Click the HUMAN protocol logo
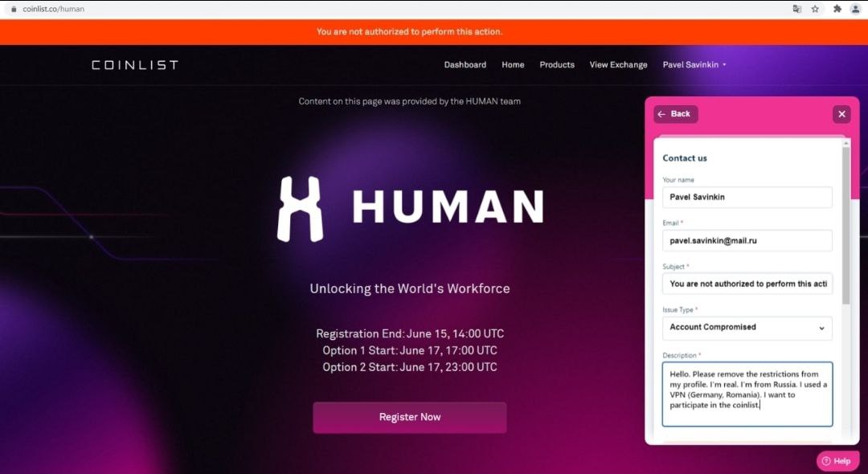The width and height of the screenshot is (868, 474). (410, 209)
